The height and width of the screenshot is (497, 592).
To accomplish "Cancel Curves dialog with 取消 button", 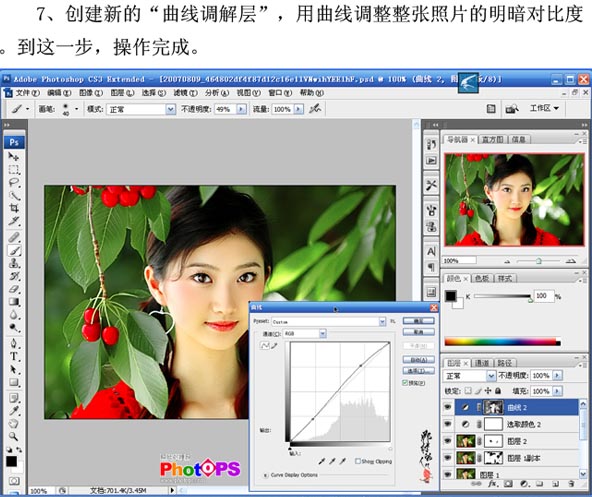I will pos(418,332).
